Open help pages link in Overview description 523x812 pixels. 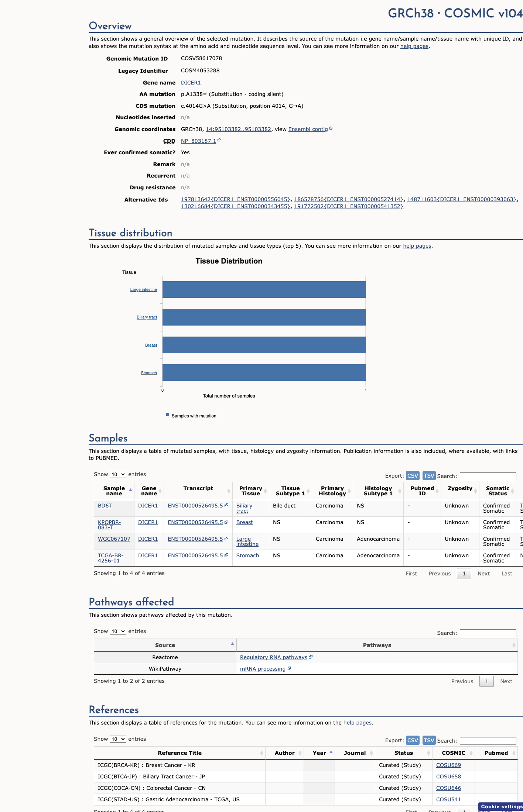point(414,46)
